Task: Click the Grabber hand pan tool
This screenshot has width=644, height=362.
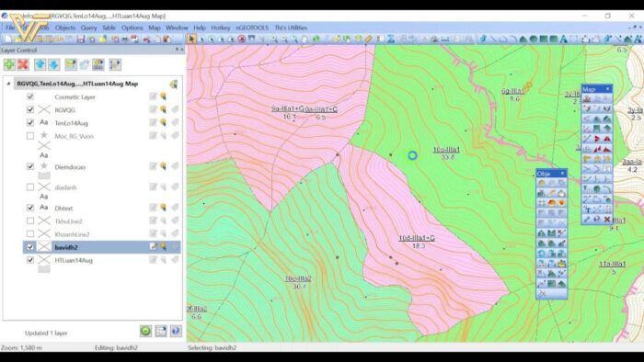Action: click(305, 40)
